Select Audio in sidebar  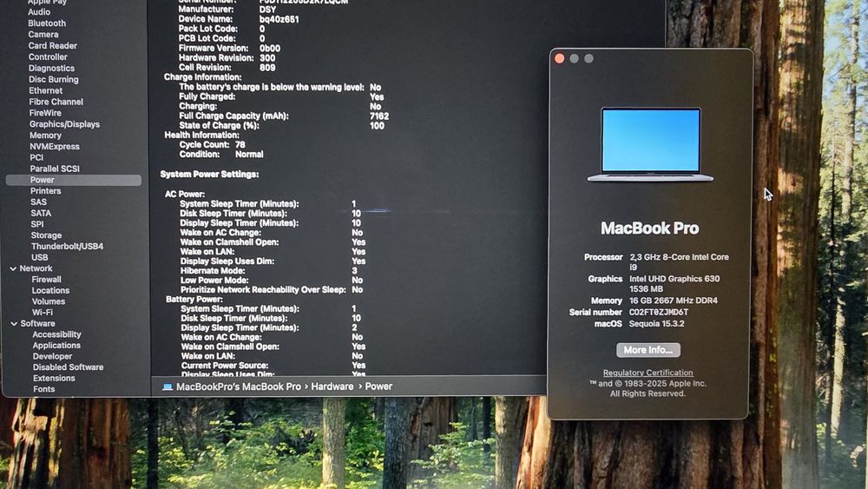pos(39,12)
